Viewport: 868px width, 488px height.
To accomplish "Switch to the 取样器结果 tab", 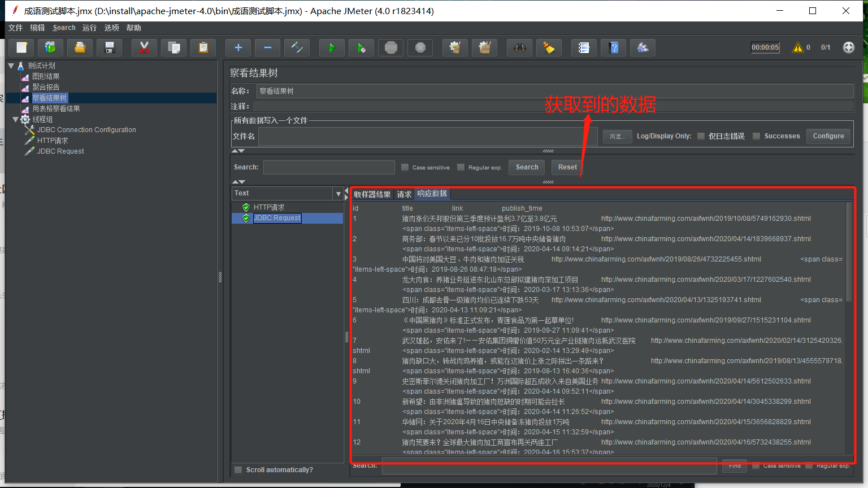I will [x=372, y=194].
